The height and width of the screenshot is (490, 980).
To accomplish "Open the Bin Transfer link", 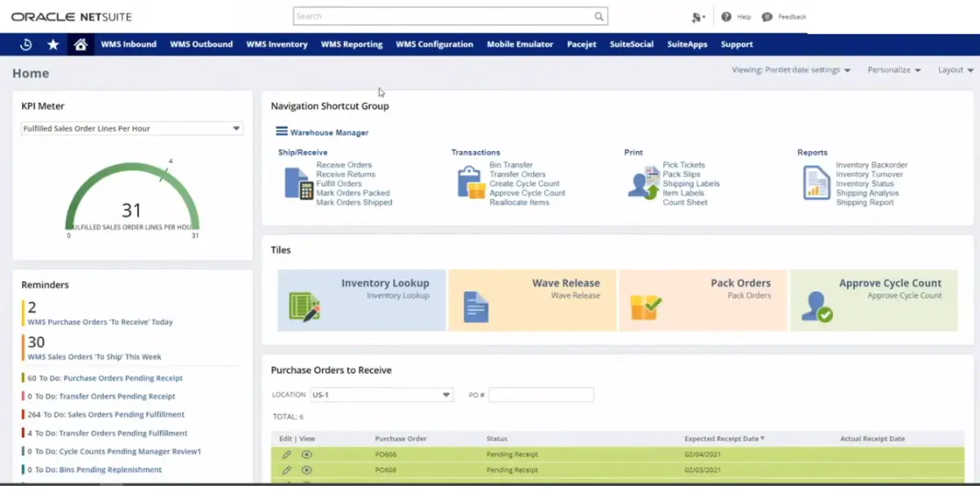I will click(511, 165).
